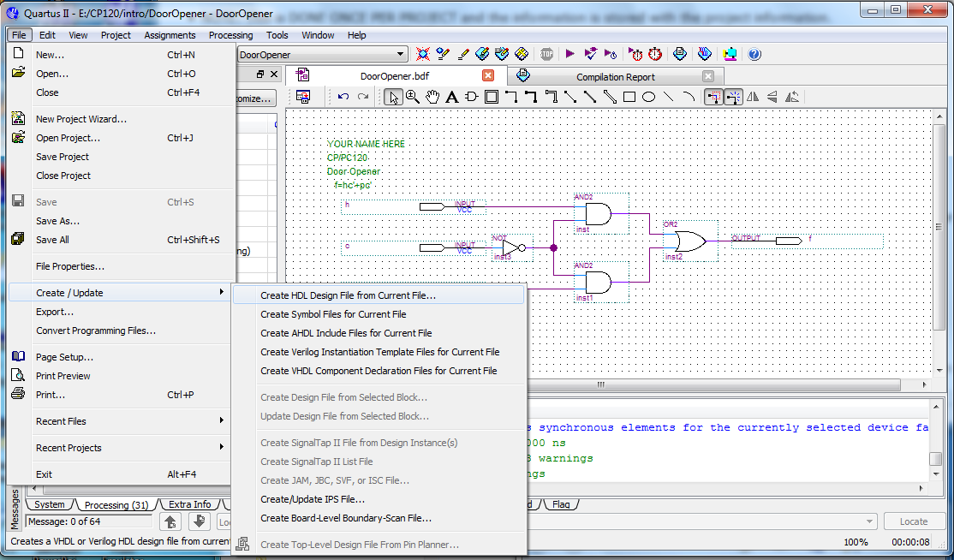Switch to the Compilation Report tab
The width and height of the screenshot is (954, 560).
[x=615, y=76]
